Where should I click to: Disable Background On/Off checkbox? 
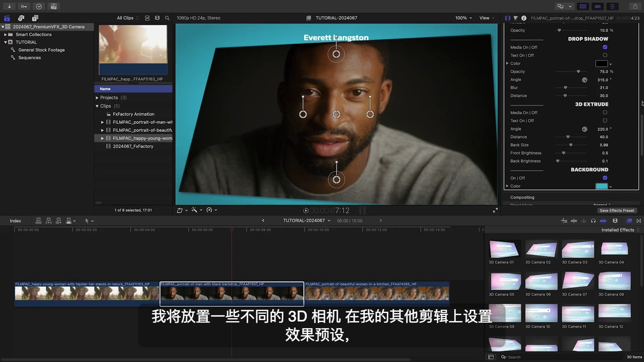[605, 178]
